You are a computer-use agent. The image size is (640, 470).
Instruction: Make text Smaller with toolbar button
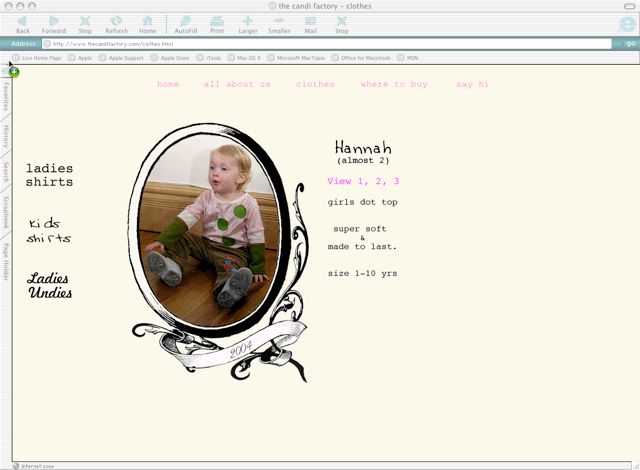point(279,24)
